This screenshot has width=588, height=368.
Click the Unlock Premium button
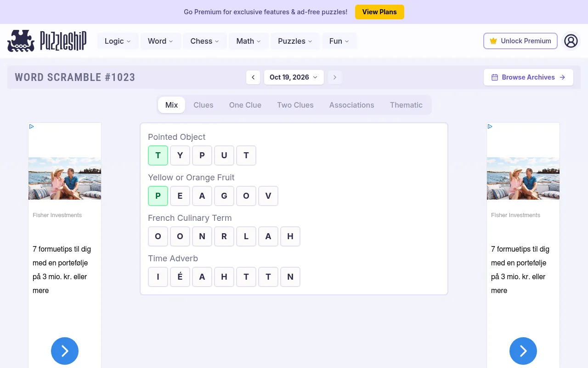[x=520, y=41]
